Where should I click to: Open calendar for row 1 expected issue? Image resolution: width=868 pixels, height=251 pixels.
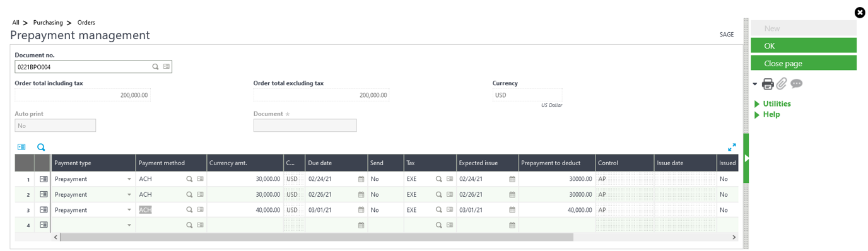click(x=512, y=179)
